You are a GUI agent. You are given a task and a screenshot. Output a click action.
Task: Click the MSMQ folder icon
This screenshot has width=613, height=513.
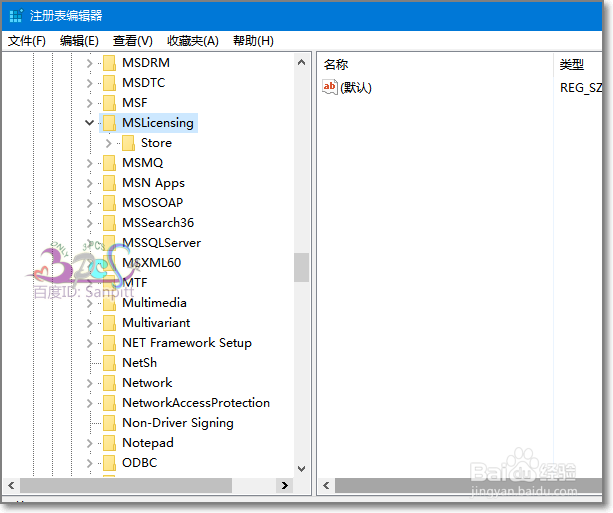point(109,163)
